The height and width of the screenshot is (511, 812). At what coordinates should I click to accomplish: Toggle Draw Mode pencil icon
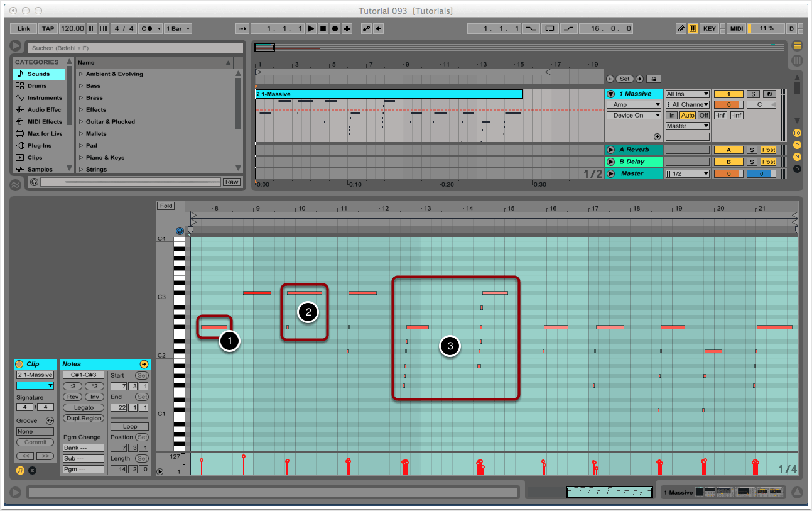681,29
